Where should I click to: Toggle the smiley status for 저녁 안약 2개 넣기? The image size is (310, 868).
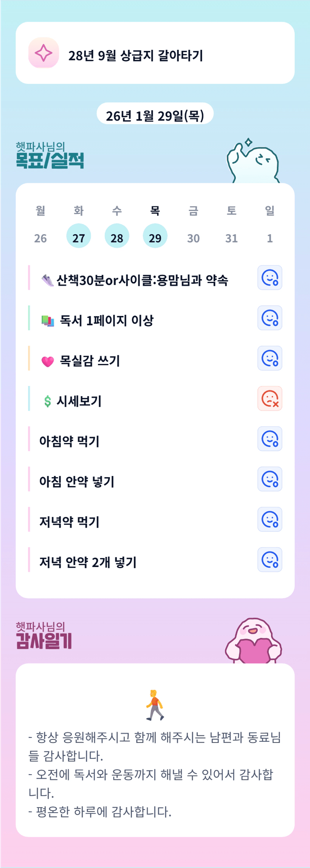tap(270, 560)
